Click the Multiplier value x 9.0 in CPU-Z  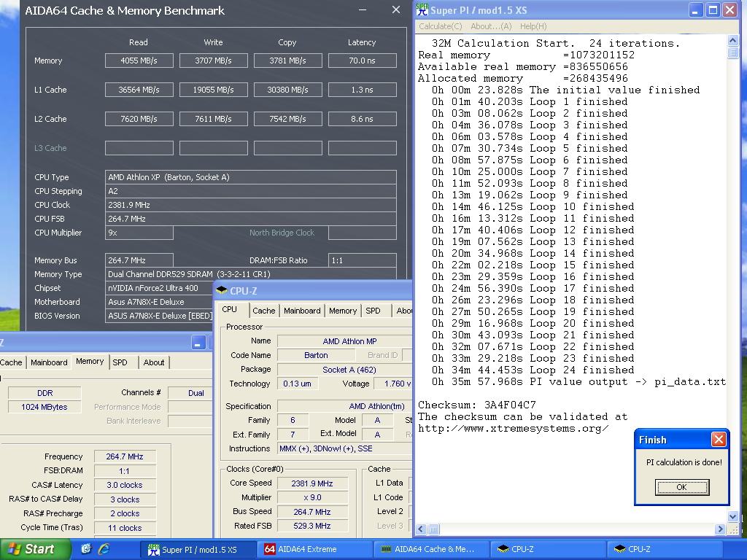coord(312,497)
